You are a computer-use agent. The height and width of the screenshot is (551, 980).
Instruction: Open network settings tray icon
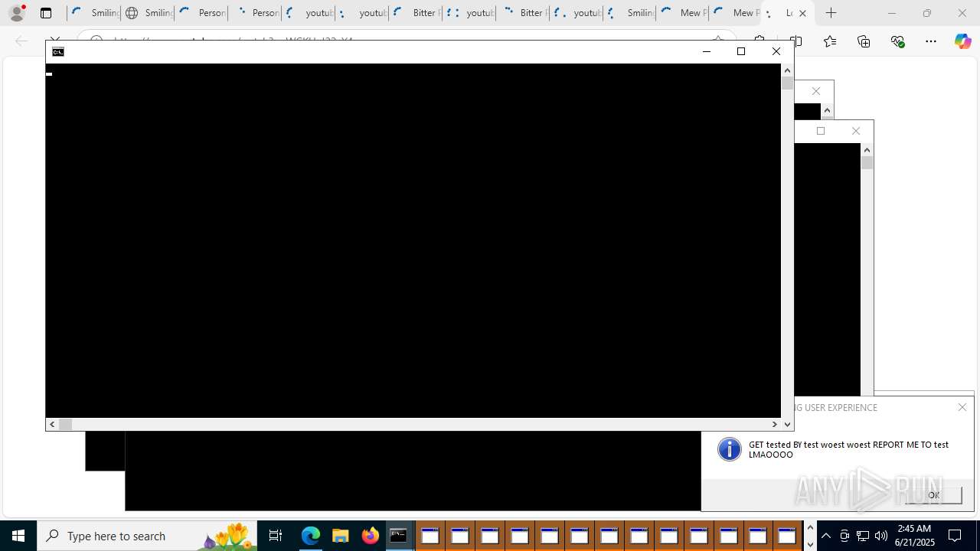click(863, 536)
